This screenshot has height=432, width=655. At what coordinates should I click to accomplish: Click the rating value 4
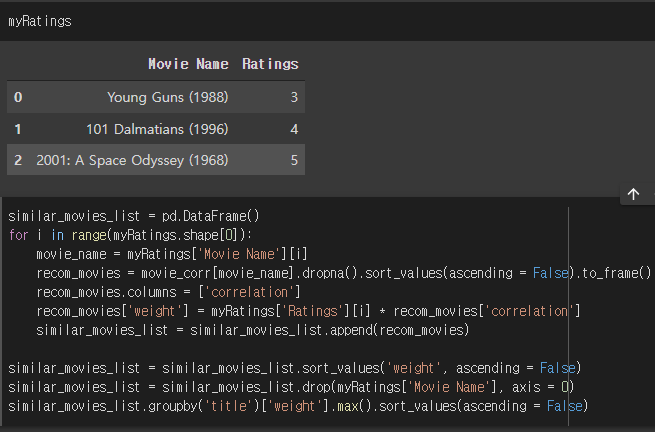(294, 129)
